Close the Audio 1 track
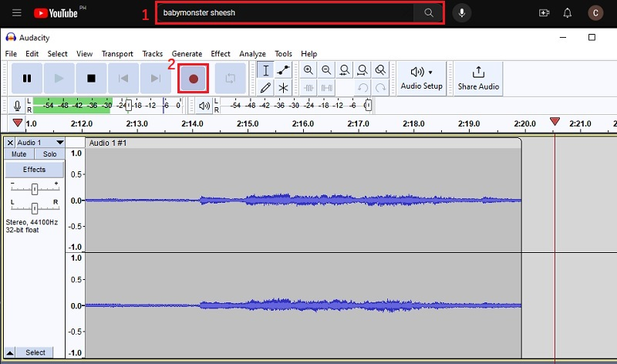617x364 pixels. (x=10, y=143)
